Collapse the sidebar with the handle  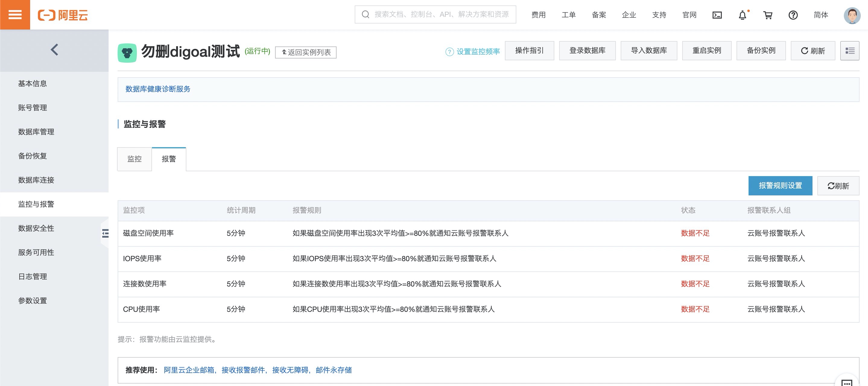105,233
